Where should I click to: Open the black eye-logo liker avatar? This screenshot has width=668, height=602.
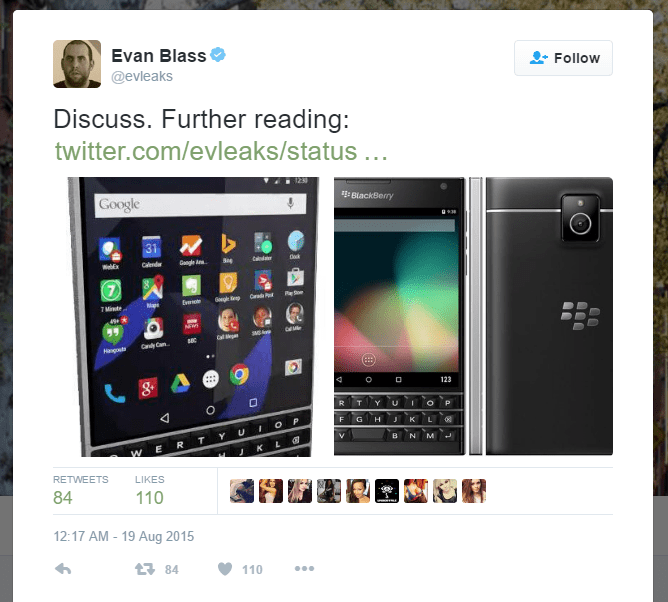[x=387, y=491]
